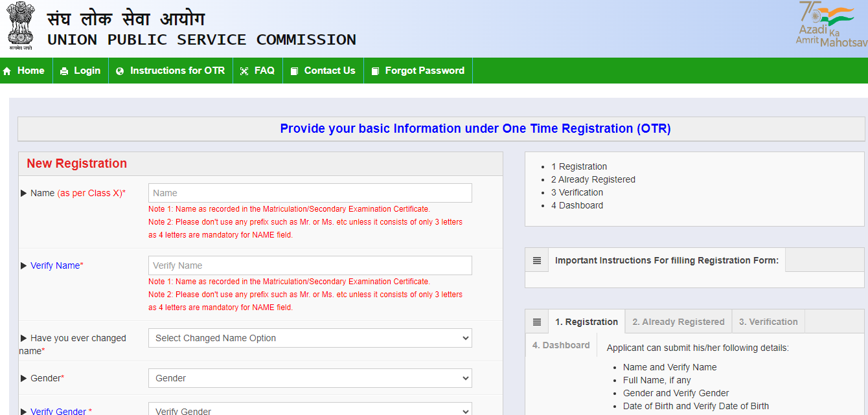
Task: Switch to the 4. Dashboard tab
Action: click(x=561, y=345)
